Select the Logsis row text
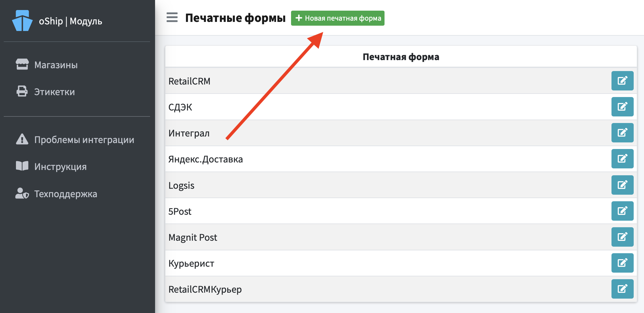The width and height of the screenshot is (644, 313). 181,185
